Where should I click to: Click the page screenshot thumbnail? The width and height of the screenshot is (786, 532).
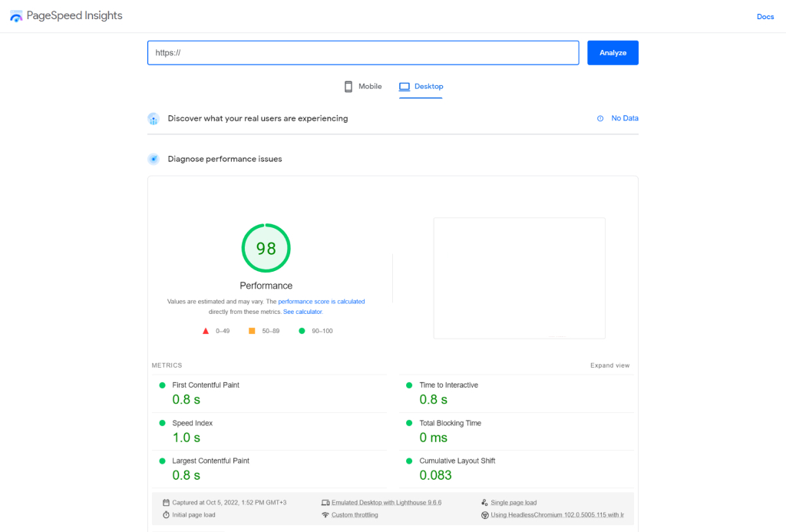point(519,278)
